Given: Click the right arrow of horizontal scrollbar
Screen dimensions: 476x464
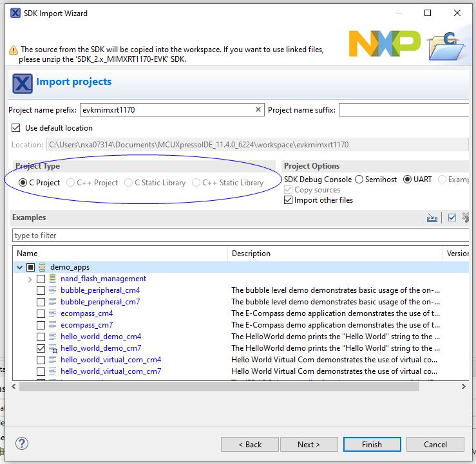Looking at the screenshot, I should [463, 386].
